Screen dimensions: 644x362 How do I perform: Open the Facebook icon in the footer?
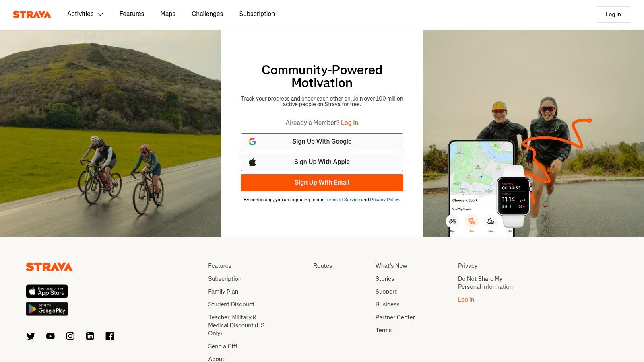109,336
